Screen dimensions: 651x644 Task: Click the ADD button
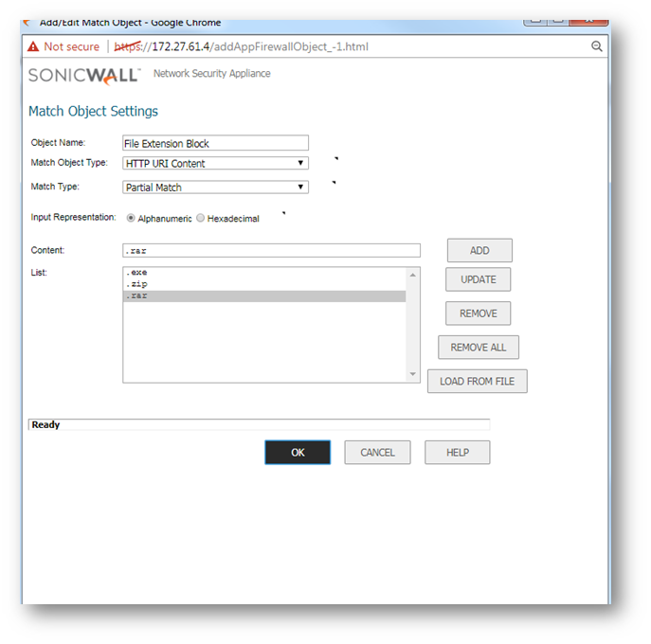point(479,250)
